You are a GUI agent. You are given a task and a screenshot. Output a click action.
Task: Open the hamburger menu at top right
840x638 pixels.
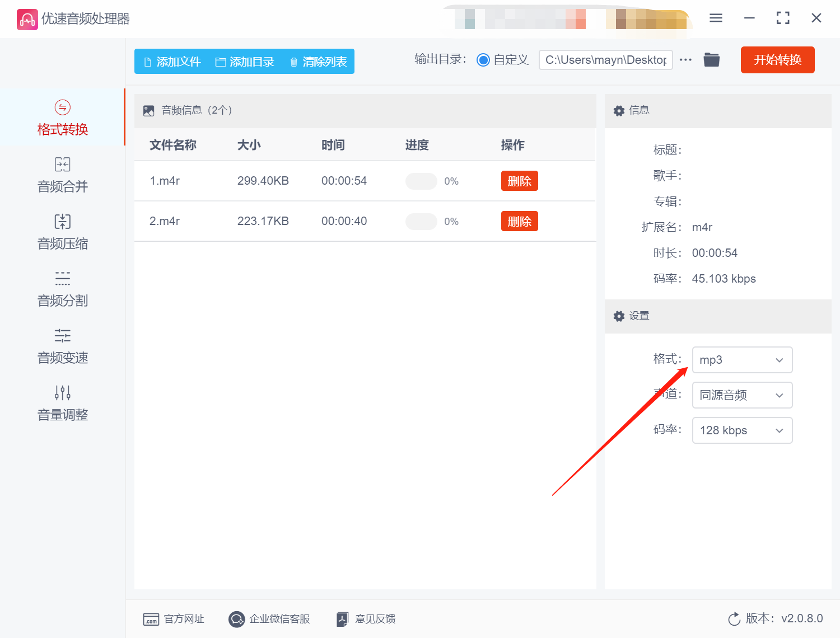tap(715, 18)
